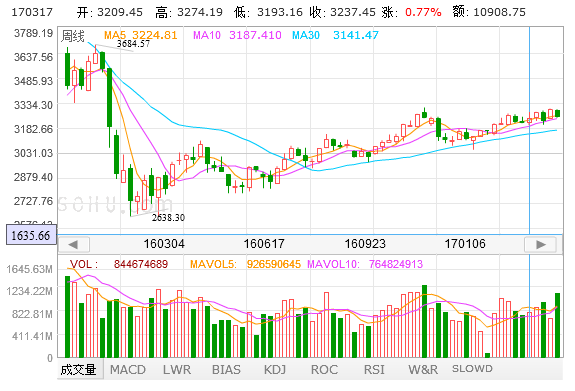Click the 额 10908.75 turnover value
Screen dimensions: 575x391
coord(489,12)
